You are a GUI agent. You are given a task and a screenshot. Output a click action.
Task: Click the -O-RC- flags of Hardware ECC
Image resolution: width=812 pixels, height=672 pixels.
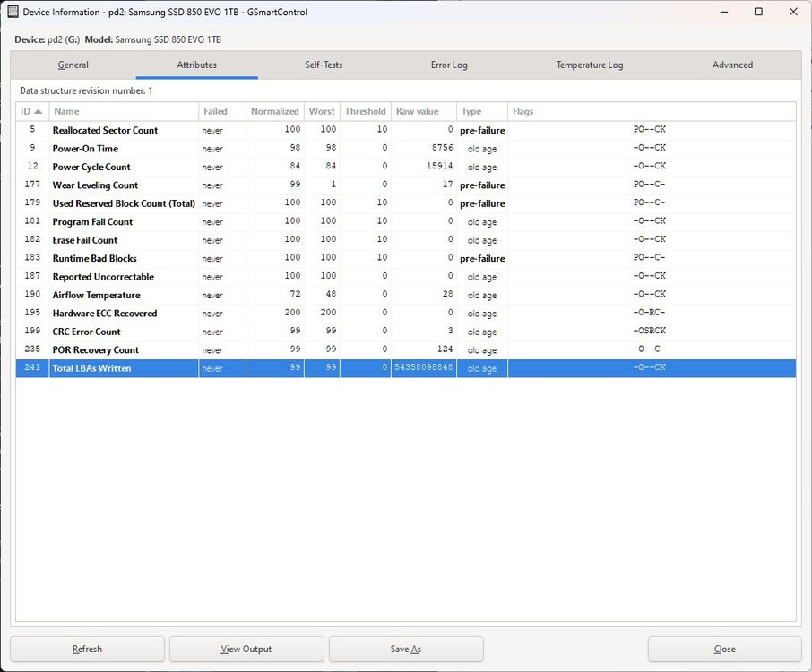tap(650, 312)
